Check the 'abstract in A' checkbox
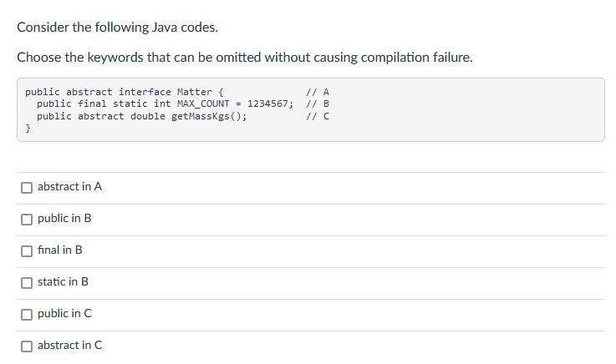The image size is (616, 364). (27, 188)
